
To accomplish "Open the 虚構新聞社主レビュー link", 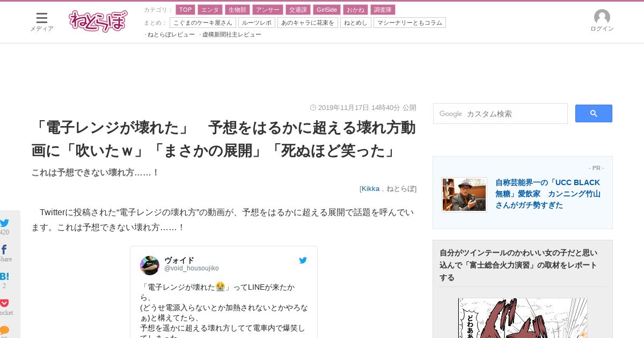I will [232, 34].
